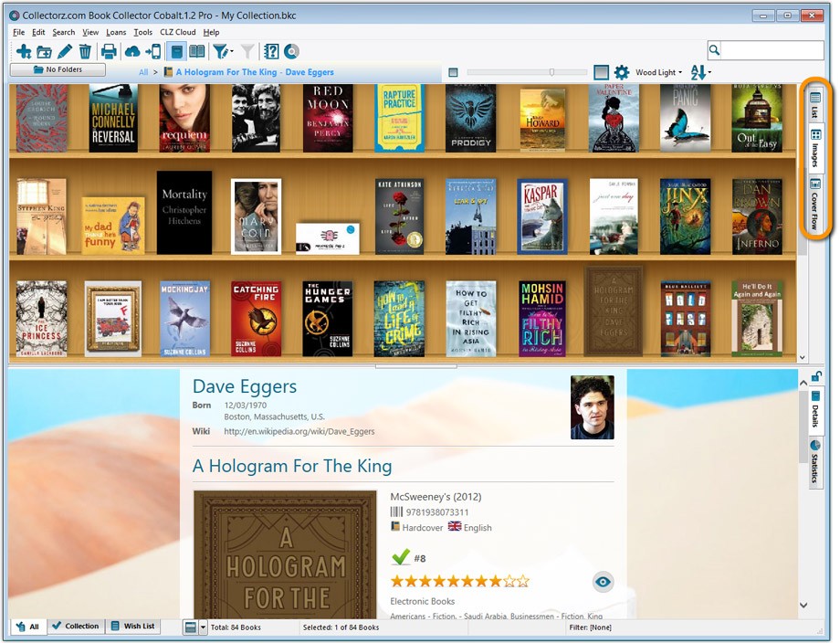Select the Rapture Practice book cover
This screenshot has height=643, width=840.
pos(399,118)
